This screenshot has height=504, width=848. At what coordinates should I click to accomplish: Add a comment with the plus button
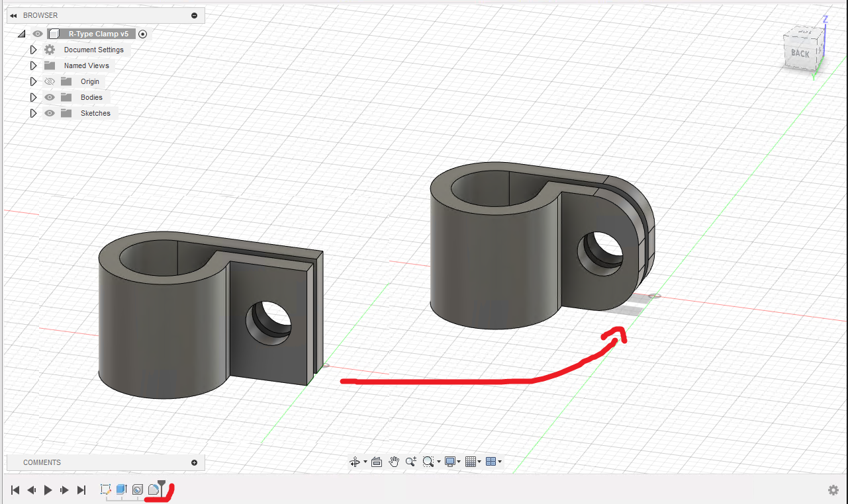click(194, 462)
